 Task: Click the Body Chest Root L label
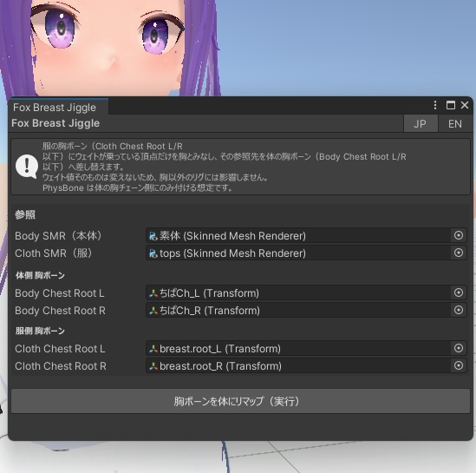pos(60,293)
